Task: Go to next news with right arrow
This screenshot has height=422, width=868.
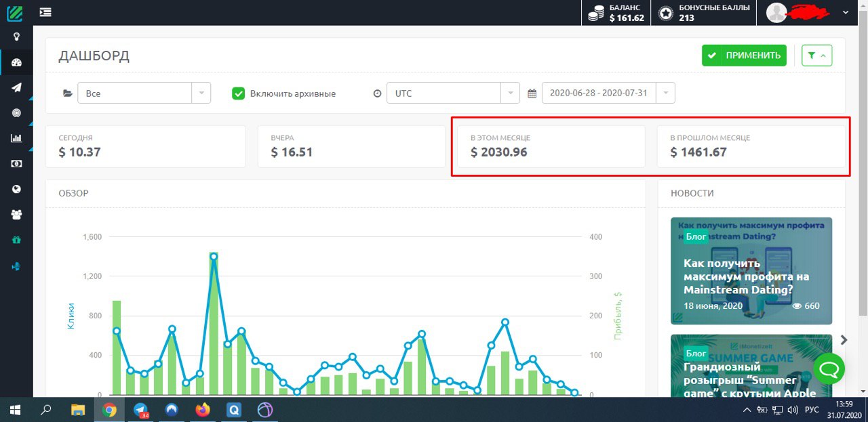Action: tap(844, 340)
